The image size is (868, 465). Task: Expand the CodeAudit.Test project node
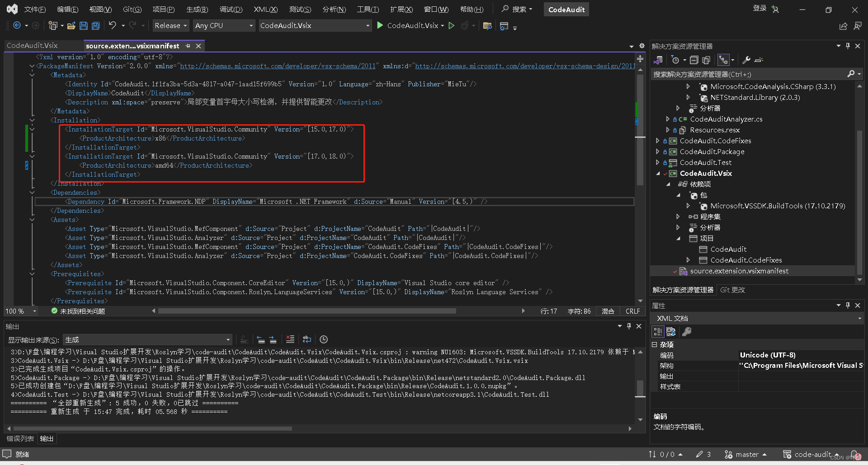coord(658,162)
